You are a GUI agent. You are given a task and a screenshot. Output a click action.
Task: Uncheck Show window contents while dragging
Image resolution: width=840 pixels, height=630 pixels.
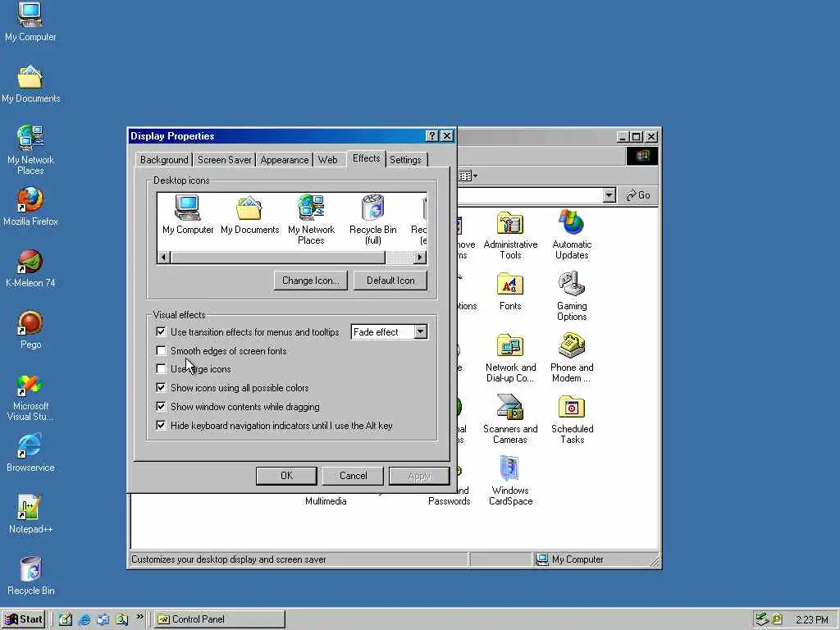(161, 406)
